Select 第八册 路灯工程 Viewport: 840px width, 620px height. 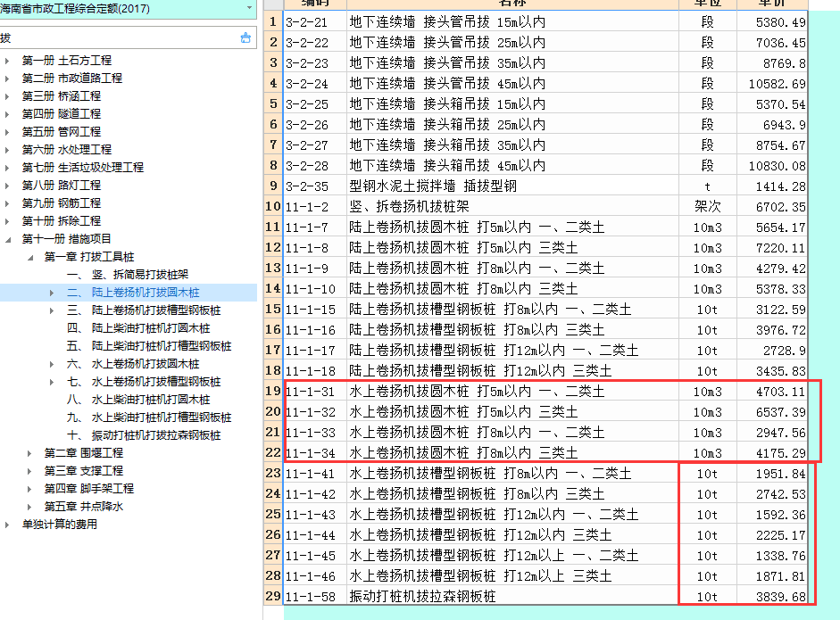click(x=61, y=186)
